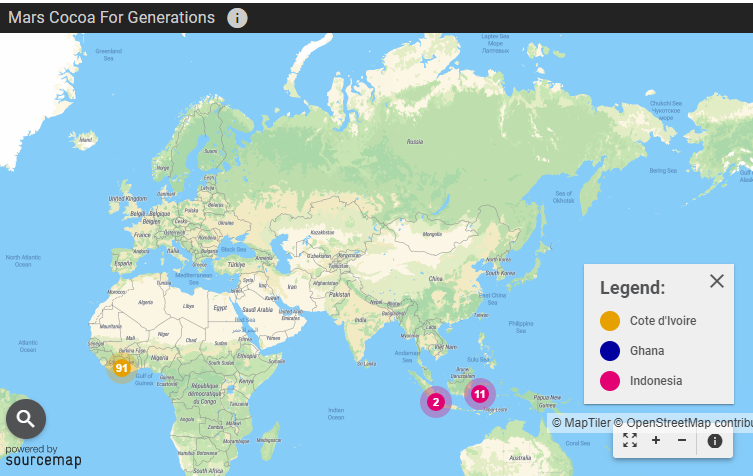Image resolution: width=753 pixels, height=476 pixels.
Task: Click the France map label
Action: (x=142, y=235)
